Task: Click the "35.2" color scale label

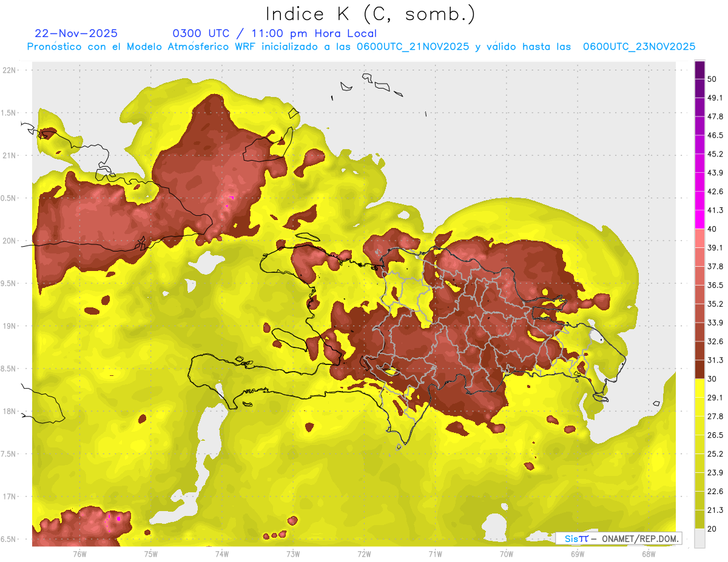Action: click(x=715, y=304)
